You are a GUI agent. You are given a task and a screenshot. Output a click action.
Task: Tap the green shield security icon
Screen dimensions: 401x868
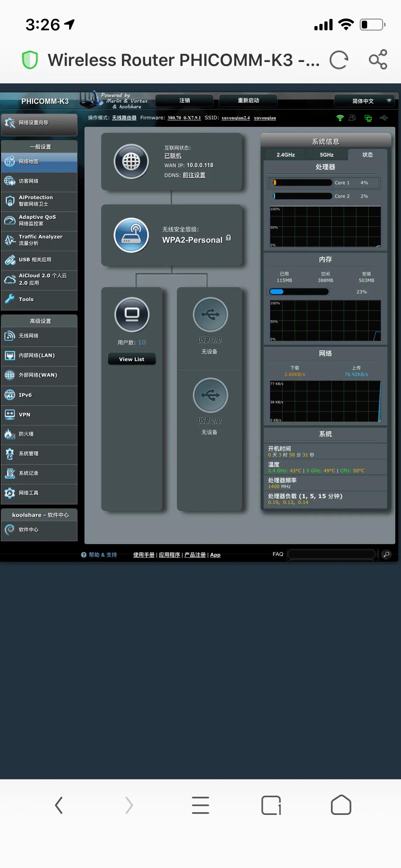(30, 60)
